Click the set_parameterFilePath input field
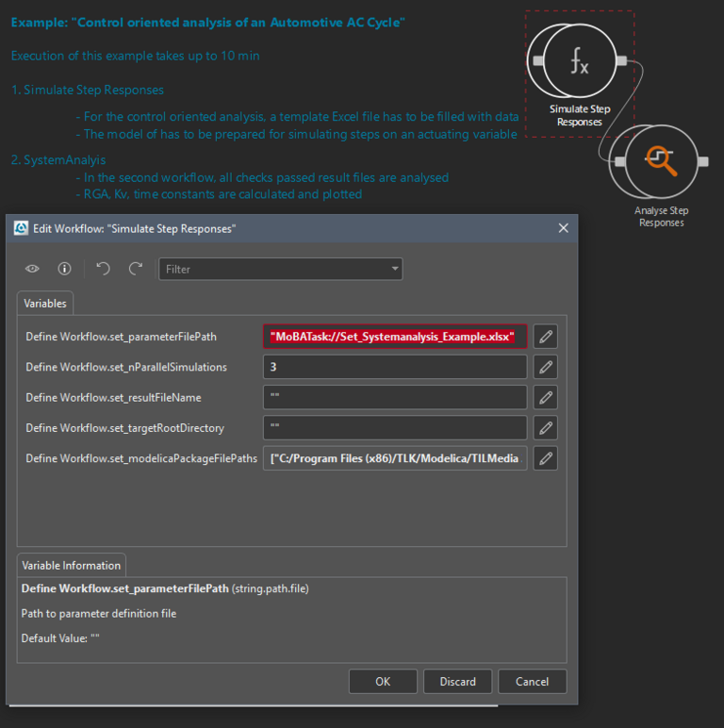 (394, 337)
